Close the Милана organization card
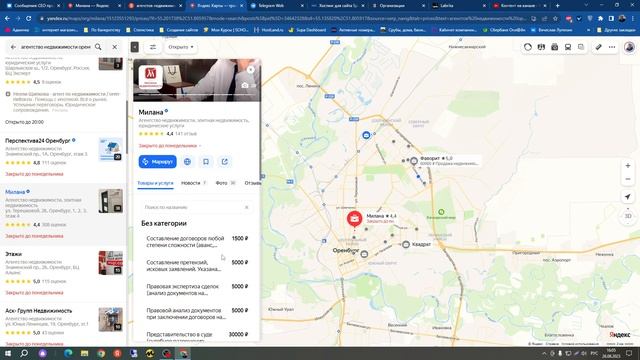The width and height of the screenshot is (640, 360). [x=251, y=69]
